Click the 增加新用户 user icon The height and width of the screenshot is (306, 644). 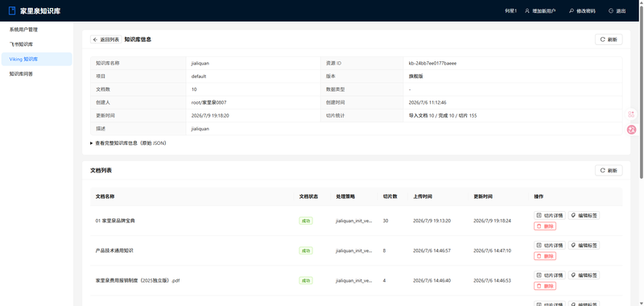(x=527, y=11)
